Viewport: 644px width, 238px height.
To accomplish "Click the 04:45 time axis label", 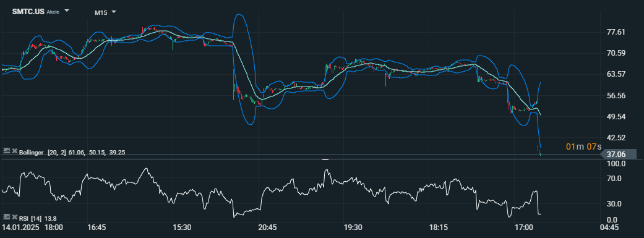I will coord(609,227).
